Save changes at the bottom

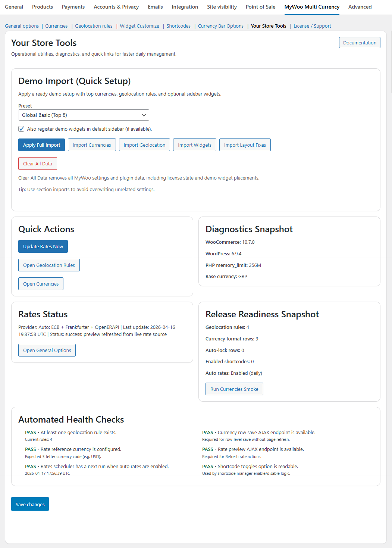point(30,504)
